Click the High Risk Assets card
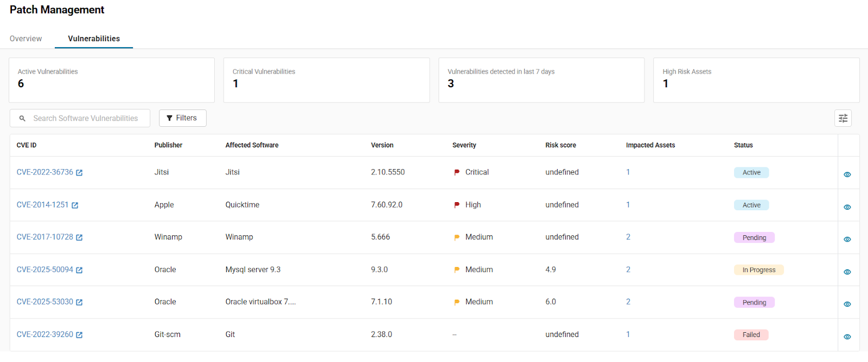Viewport: 868px width, 362px height. coord(756,80)
